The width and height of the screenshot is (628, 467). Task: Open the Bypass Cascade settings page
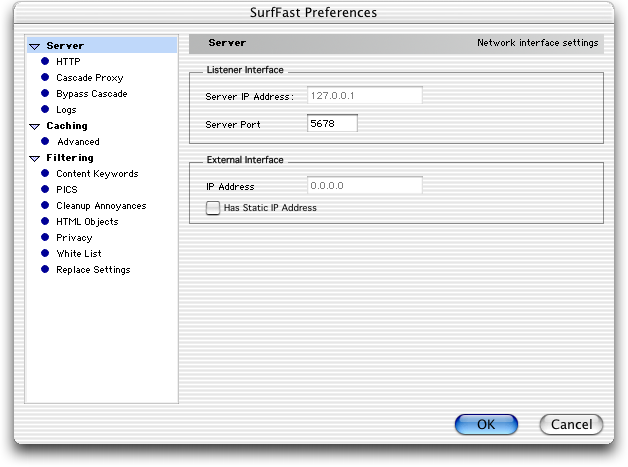pos(92,94)
